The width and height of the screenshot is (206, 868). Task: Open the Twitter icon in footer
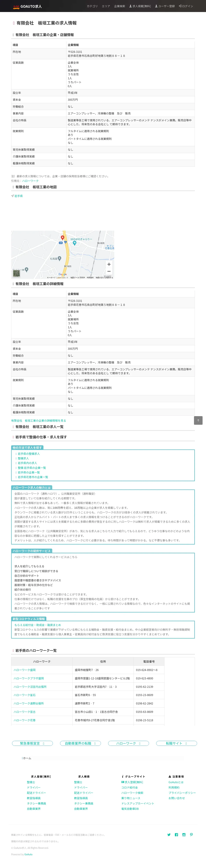point(169,835)
